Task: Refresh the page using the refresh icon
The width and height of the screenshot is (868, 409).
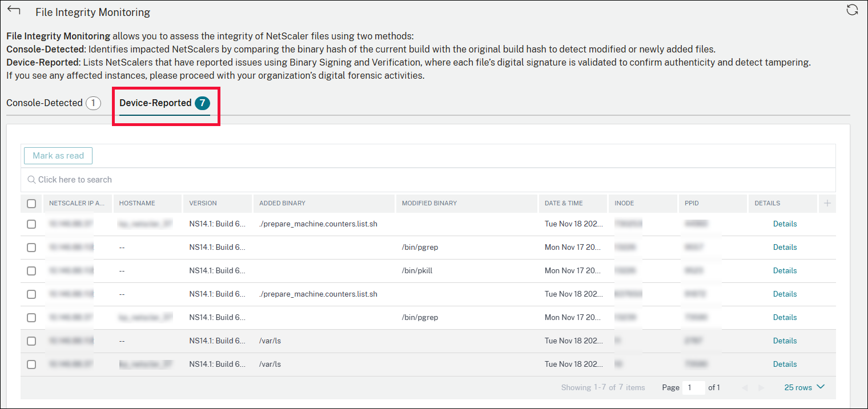Action: [x=853, y=10]
